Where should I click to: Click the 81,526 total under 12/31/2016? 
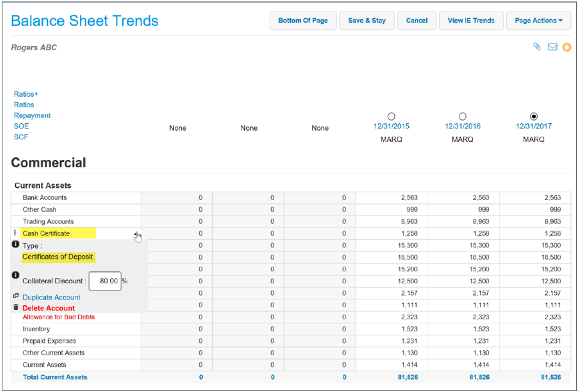pyautogui.click(x=480, y=377)
